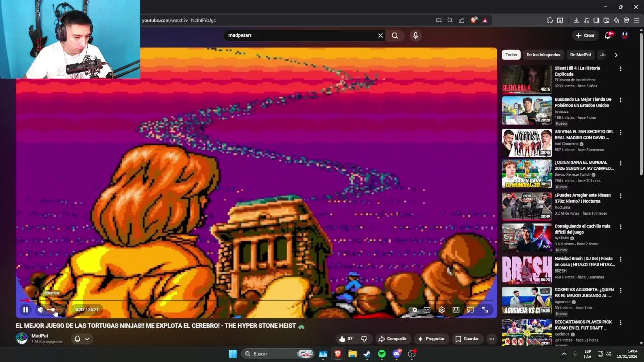644x362 pixels.
Task: Show more filter chips with the arrow
Action: pyautogui.click(x=616, y=55)
